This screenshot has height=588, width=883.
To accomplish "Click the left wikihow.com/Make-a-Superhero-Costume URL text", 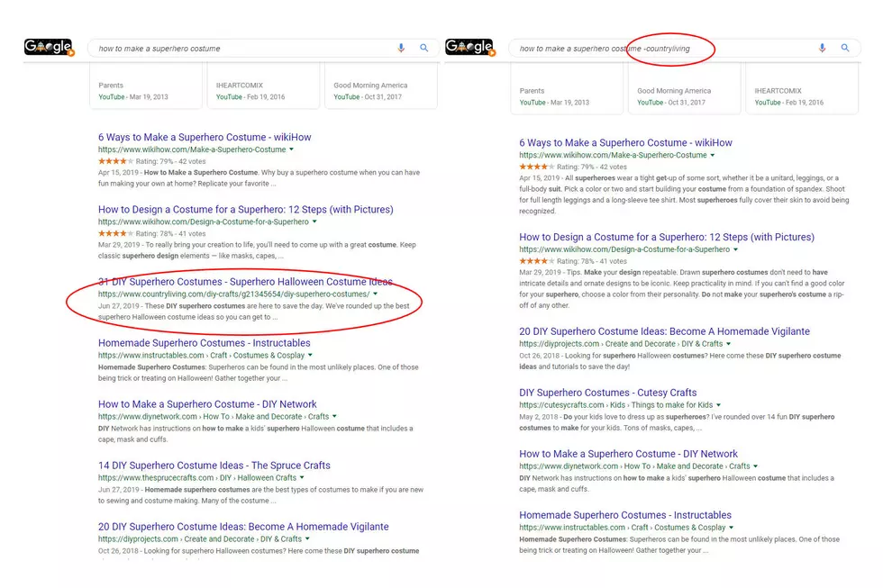I will point(192,149).
